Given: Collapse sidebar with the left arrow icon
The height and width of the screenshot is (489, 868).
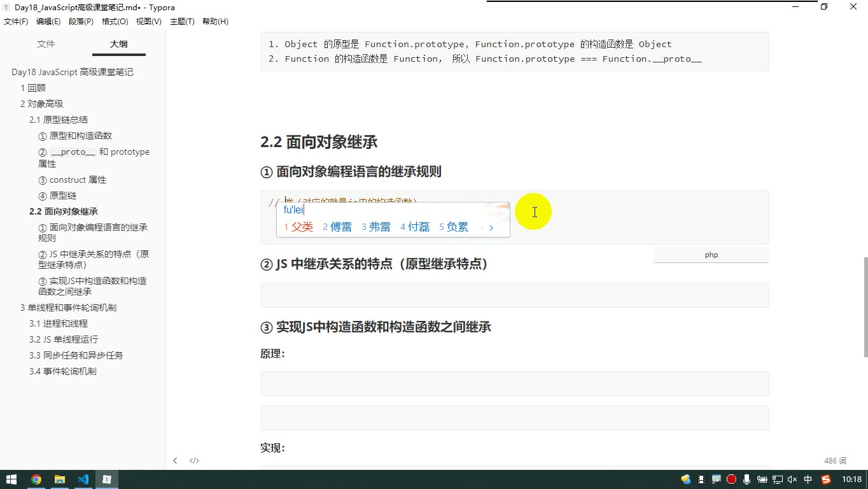Looking at the screenshot, I should click(x=175, y=460).
